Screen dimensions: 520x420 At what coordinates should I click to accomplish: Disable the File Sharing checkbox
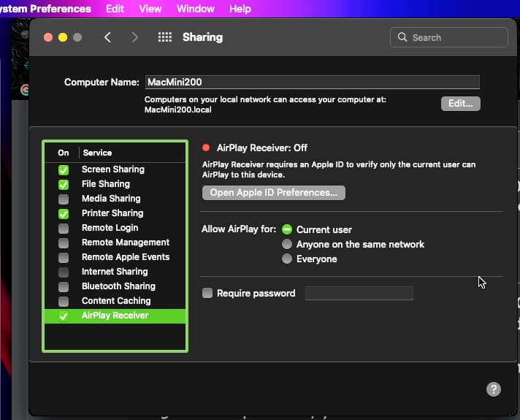[64, 185]
